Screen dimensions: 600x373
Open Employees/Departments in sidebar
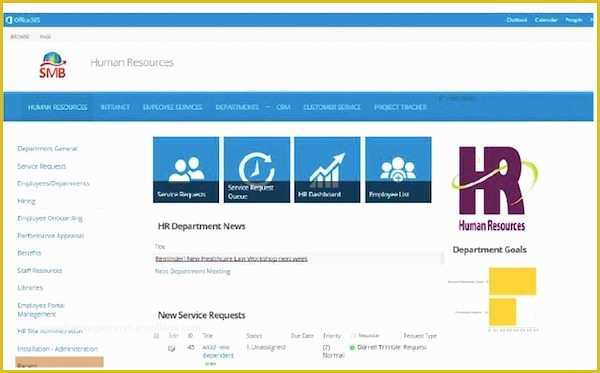pos(53,183)
